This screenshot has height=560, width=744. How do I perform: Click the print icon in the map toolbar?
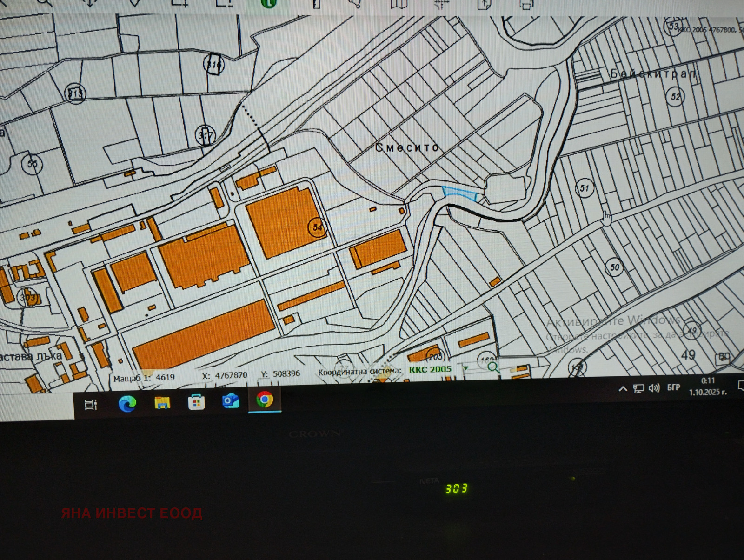526,4
